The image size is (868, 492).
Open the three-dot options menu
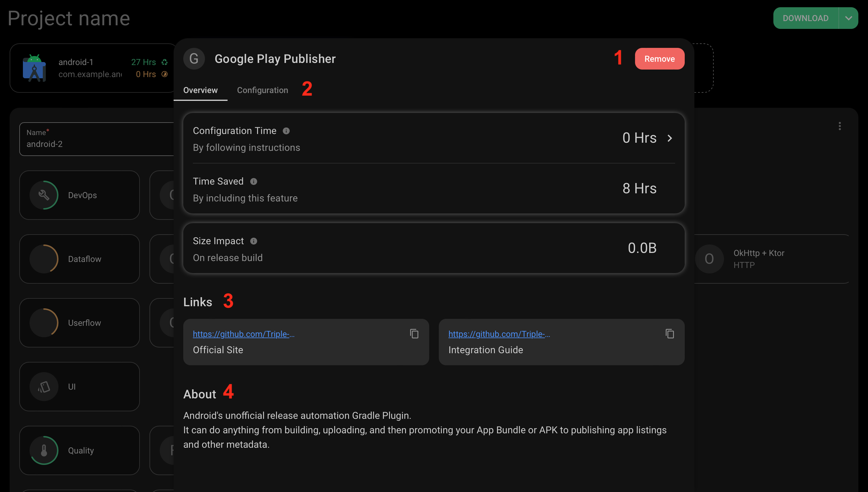(x=840, y=126)
